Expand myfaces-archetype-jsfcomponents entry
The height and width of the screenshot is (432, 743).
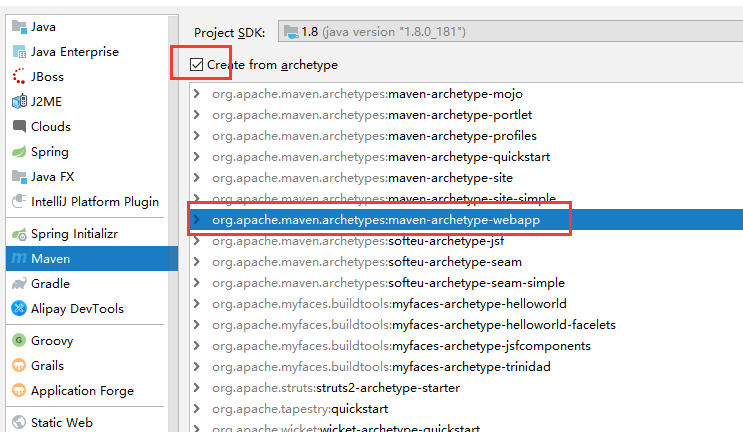coord(197,346)
